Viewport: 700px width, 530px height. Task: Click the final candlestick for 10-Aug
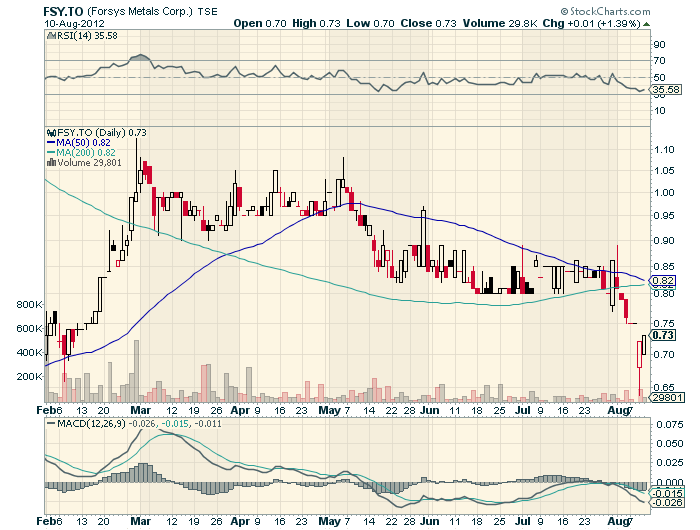click(x=644, y=345)
